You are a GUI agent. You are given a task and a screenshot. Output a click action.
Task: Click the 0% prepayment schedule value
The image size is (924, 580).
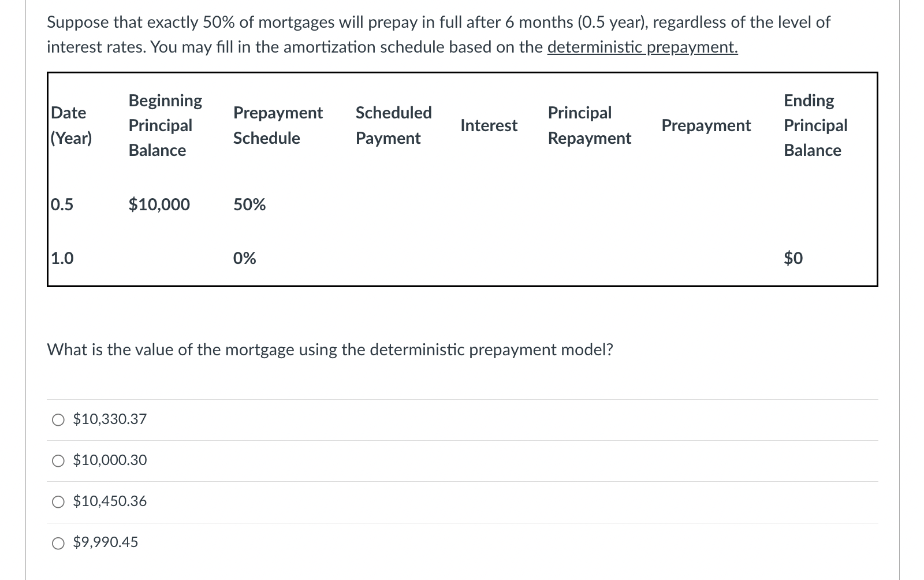[x=243, y=259]
